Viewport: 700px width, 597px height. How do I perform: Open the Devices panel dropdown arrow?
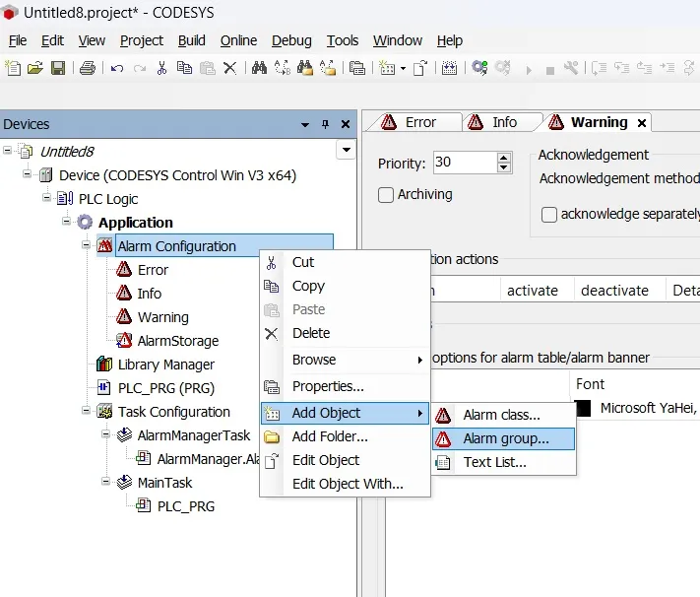coord(305,125)
